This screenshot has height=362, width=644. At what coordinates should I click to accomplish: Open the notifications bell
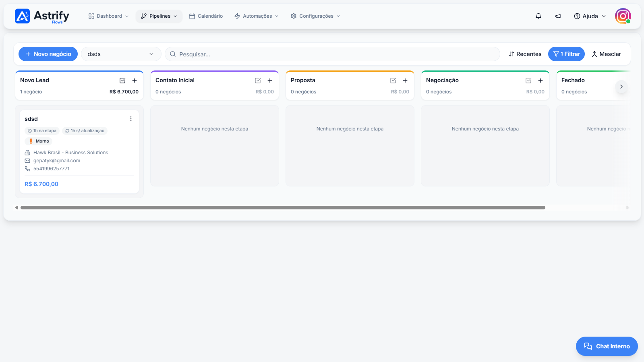click(538, 16)
